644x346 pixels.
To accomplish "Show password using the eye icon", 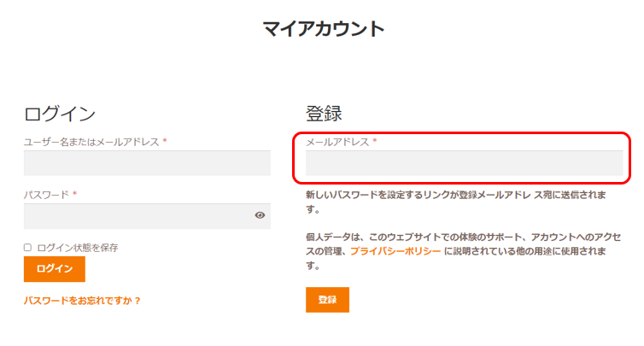I will tap(260, 215).
